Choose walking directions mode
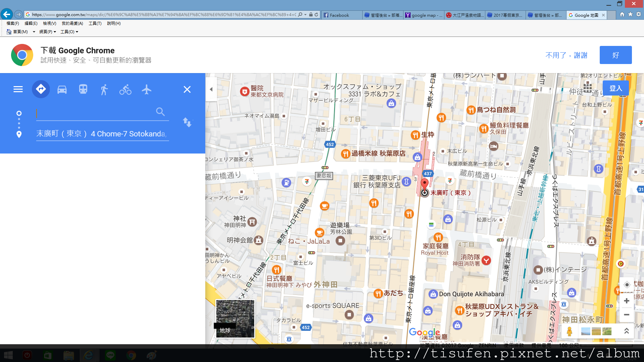644x362 pixels. (104, 89)
